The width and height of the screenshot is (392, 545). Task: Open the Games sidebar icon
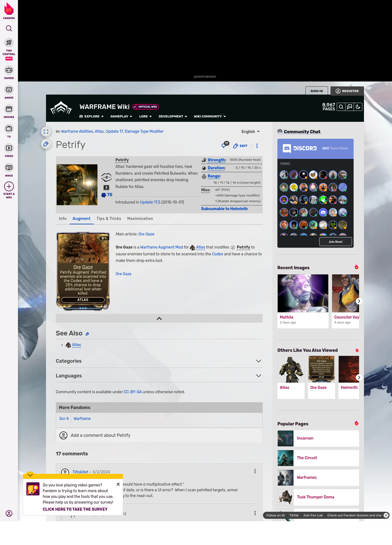[x=9, y=70]
